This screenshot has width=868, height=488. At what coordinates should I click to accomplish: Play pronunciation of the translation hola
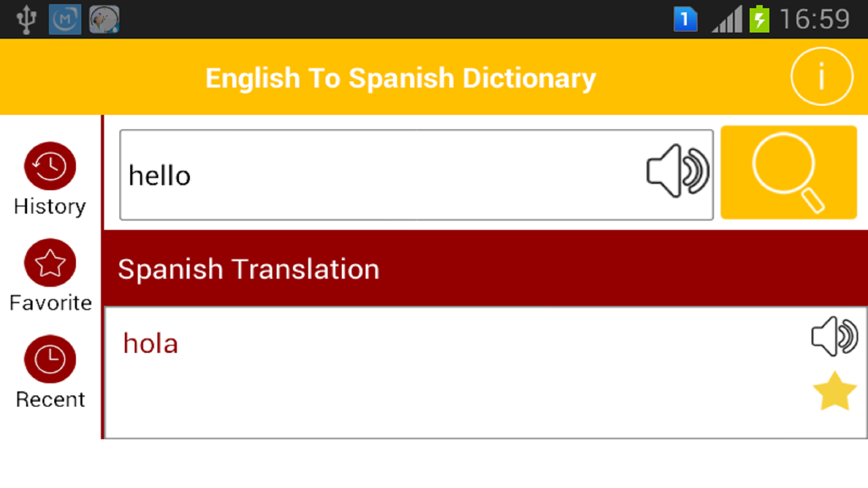click(834, 337)
